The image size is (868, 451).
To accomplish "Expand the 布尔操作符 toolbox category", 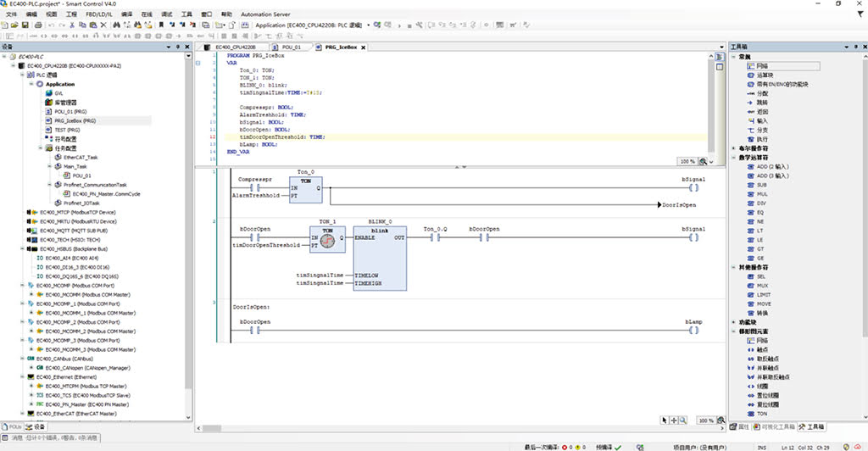I will point(734,148).
